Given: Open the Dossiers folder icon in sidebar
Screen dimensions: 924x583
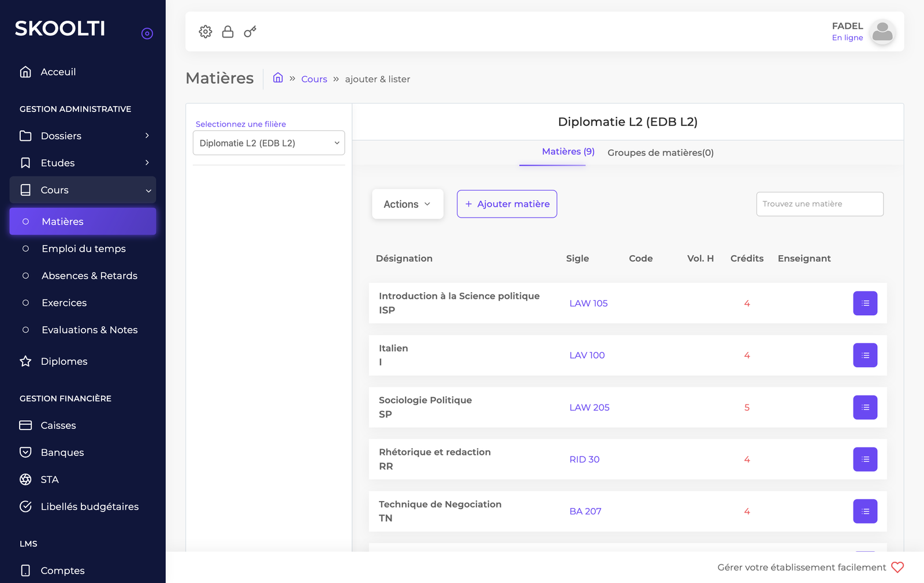Looking at the screenshot, I should coord(25,136).
